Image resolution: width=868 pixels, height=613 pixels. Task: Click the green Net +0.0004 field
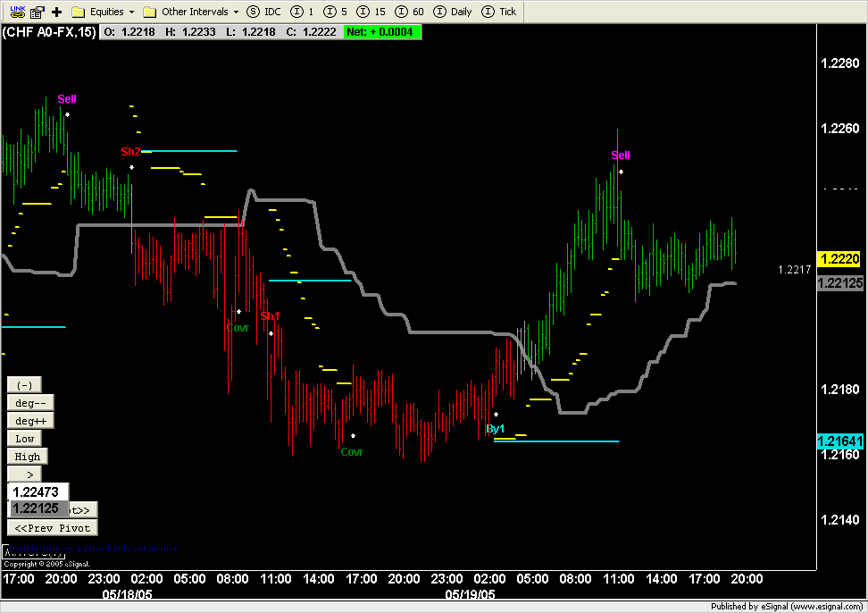(x=382, y=32)
